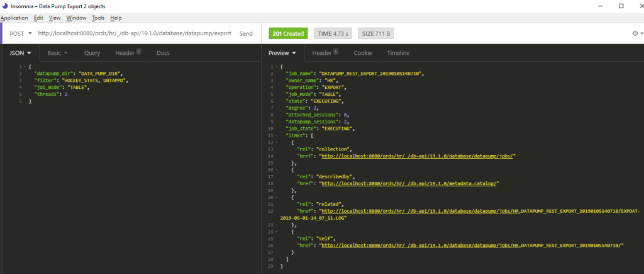Show the response Cookie tab
Image resolution: width=644 pixels, height=274 pixels.
click(x=362, y=53)
